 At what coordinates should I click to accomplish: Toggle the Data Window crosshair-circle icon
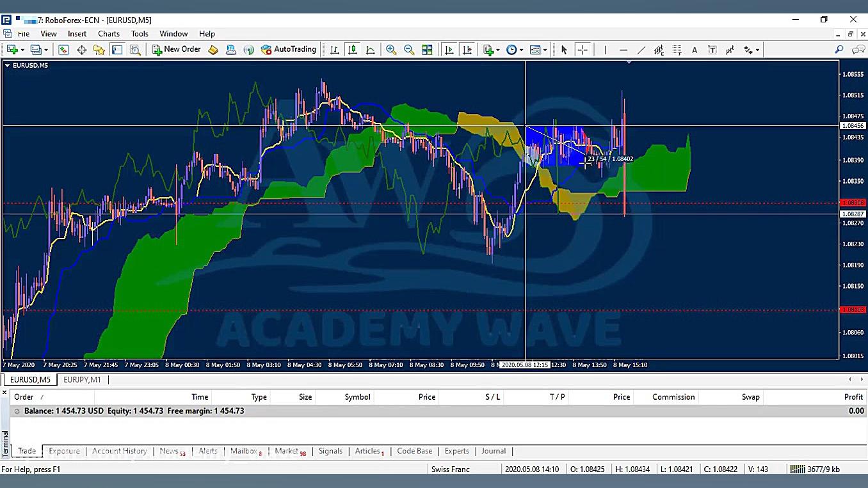point(81,50)
